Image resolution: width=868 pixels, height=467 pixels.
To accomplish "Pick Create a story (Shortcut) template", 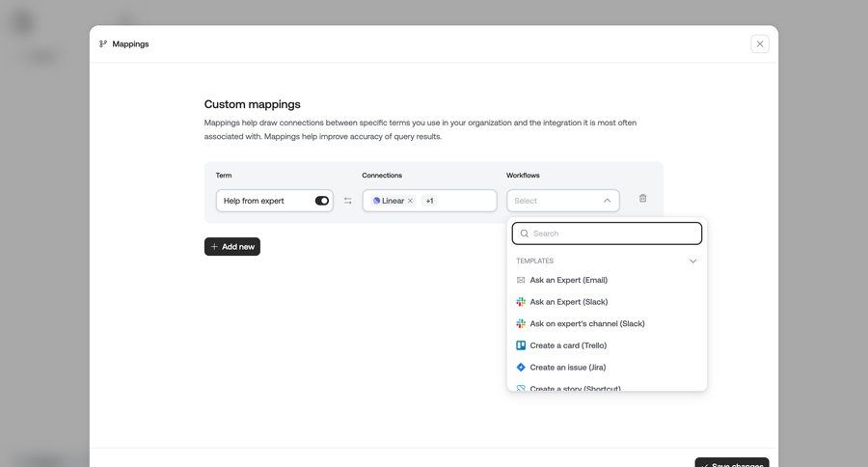I will 607,387.
